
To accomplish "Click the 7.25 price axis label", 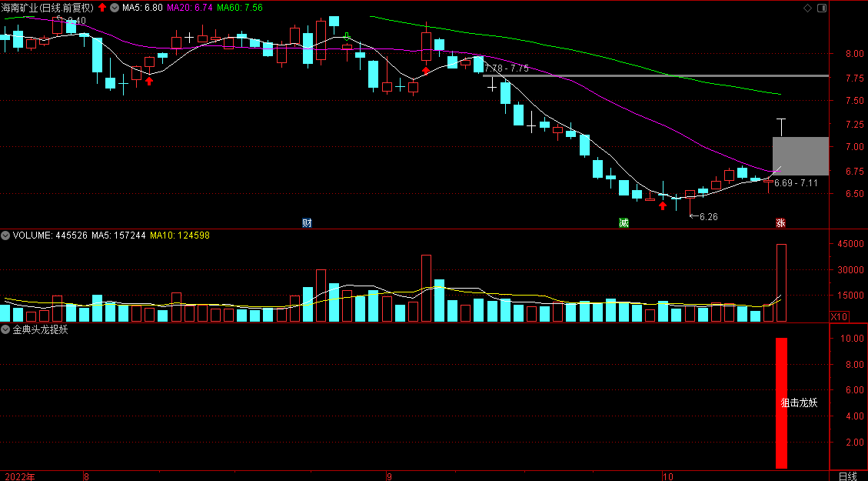I will pos(855,125).
